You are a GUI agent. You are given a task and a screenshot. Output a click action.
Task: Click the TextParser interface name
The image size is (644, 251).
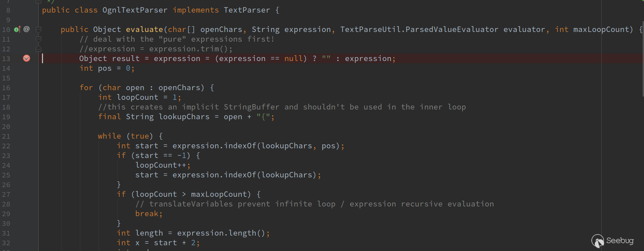(247, 10)
